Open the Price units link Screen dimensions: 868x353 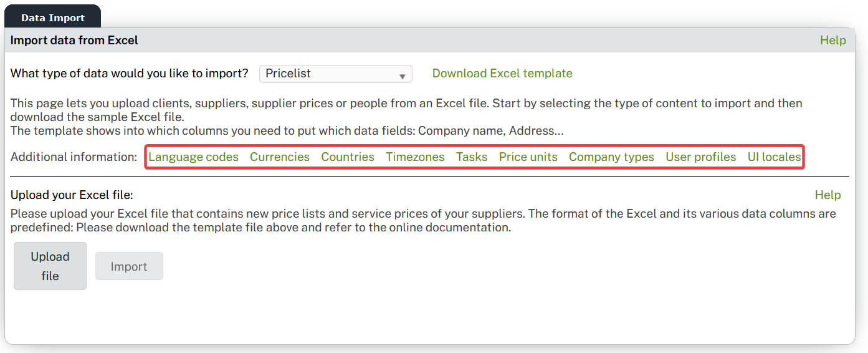pos(528,157)
